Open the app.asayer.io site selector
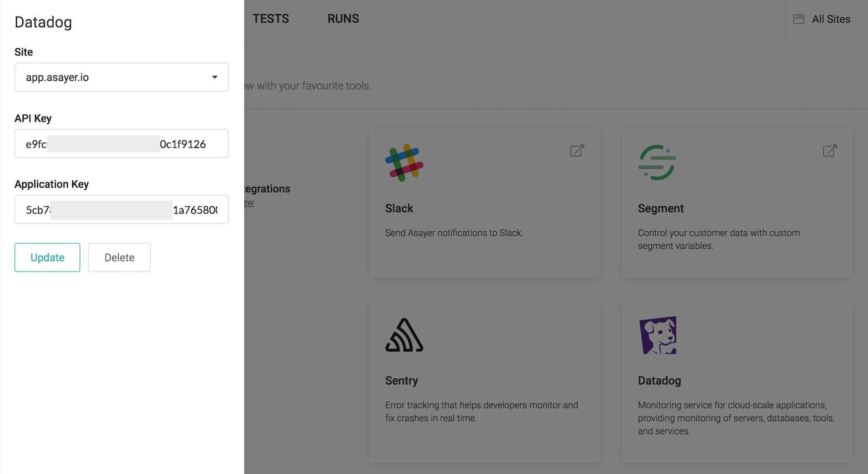868x474 pixels. click(121, 77)
